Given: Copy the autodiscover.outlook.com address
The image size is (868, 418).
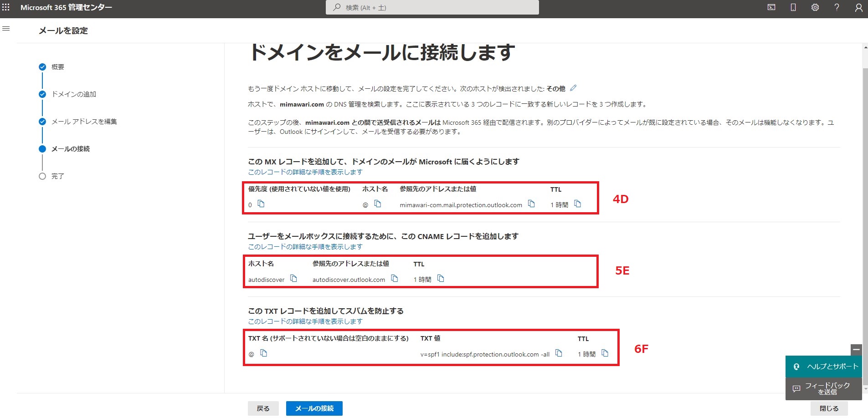Looking at the screenshot, I should point(395,278).
